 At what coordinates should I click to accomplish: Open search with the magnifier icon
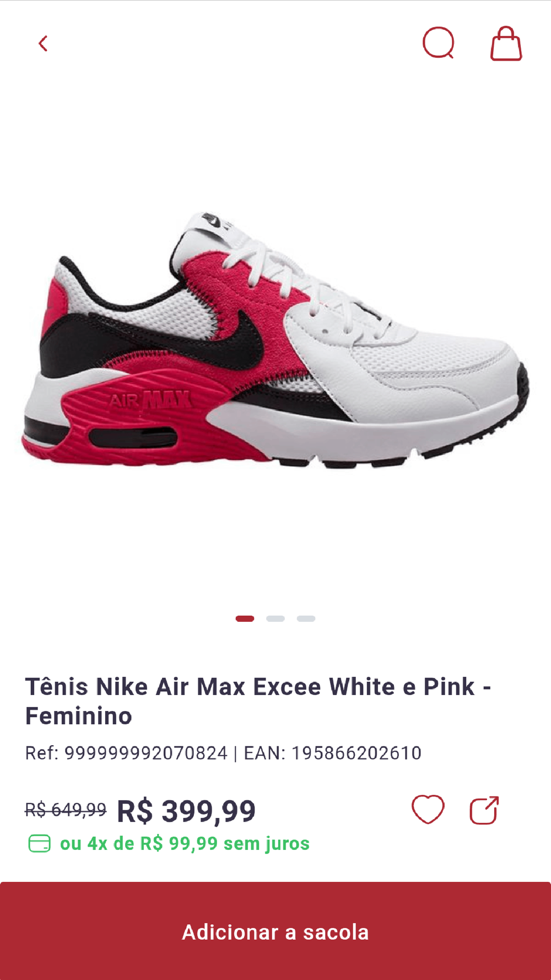point(439,43)
